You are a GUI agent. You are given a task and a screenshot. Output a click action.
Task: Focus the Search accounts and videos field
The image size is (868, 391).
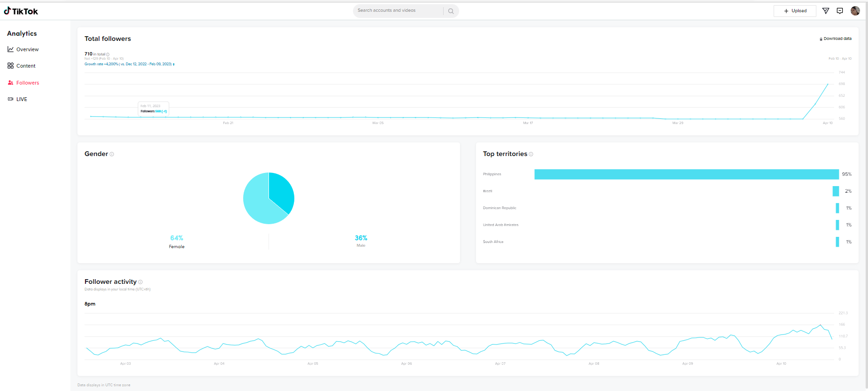[398, 11]
